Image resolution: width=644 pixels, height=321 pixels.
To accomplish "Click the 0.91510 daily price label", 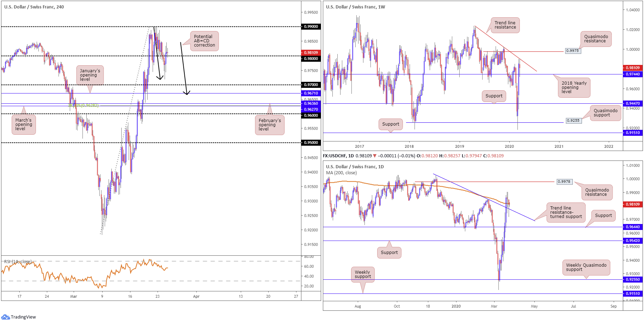I will tap(632, 293).
